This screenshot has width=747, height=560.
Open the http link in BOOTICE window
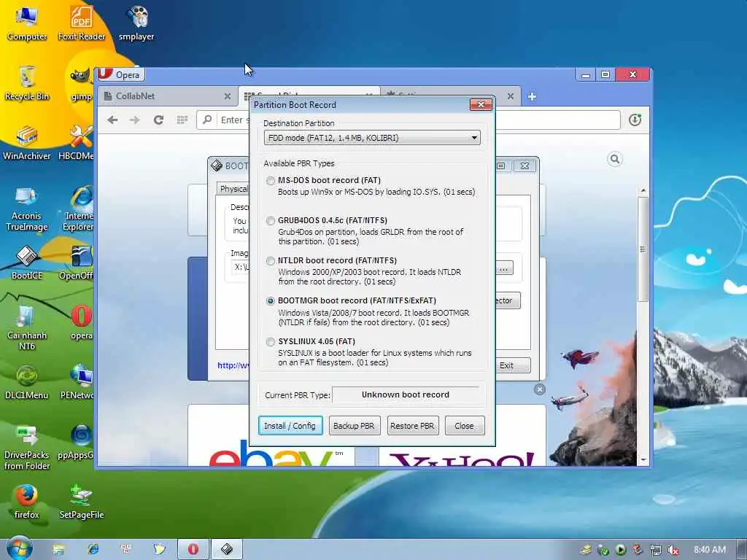click(233, 365)
